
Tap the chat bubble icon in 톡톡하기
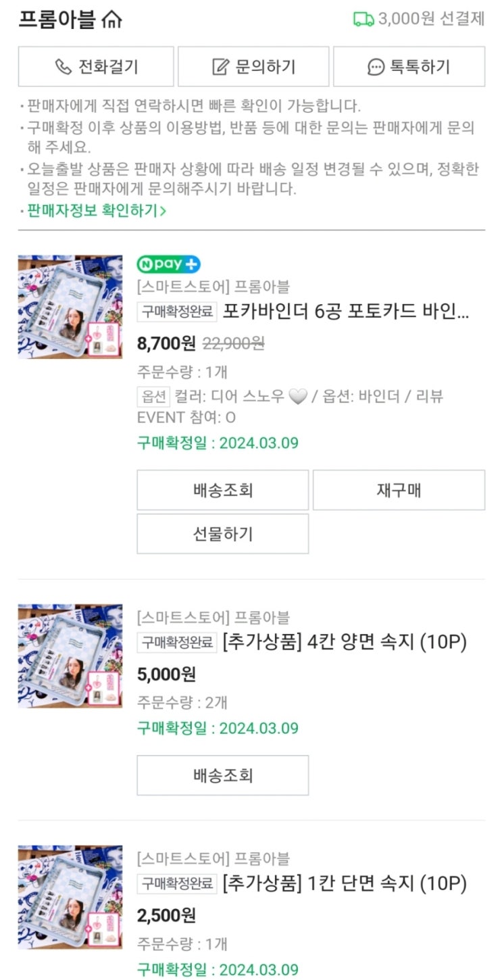[x=376, y=67]
